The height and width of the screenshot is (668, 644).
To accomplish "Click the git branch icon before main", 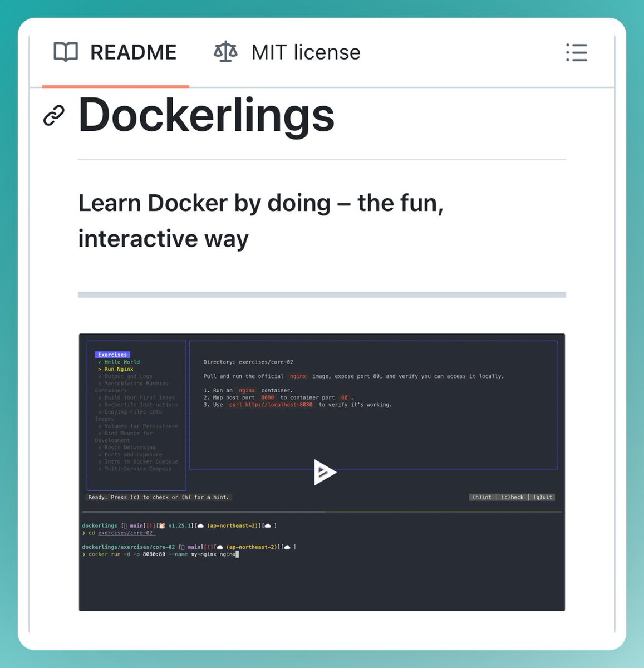I will click(x=126, y=525).
